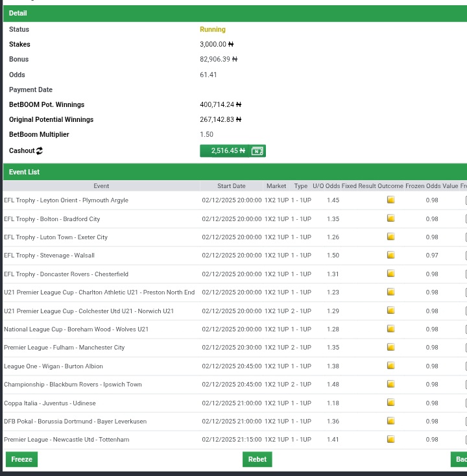467x476 pixels.
Task: Click the banknote icon on the cashout button
Action: point(257,151)
